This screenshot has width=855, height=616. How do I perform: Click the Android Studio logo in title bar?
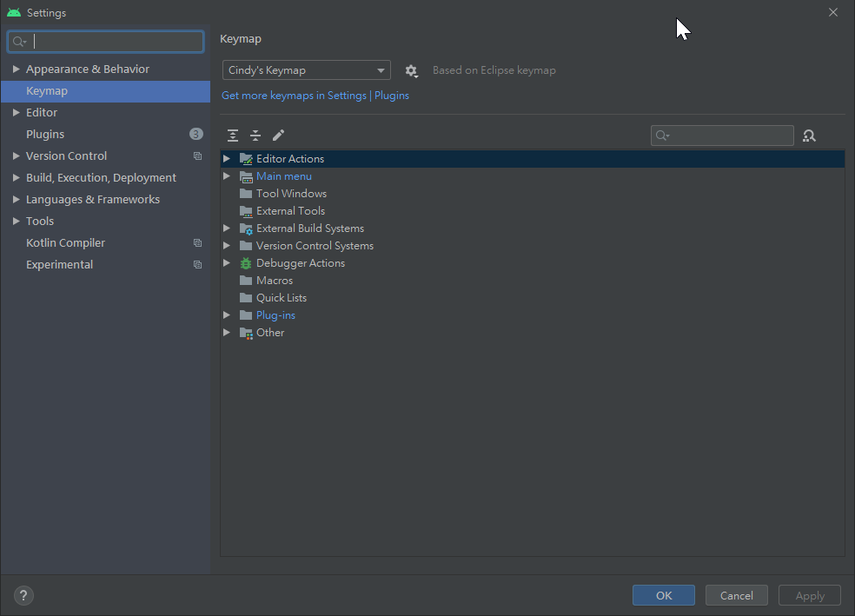(14, 12)
